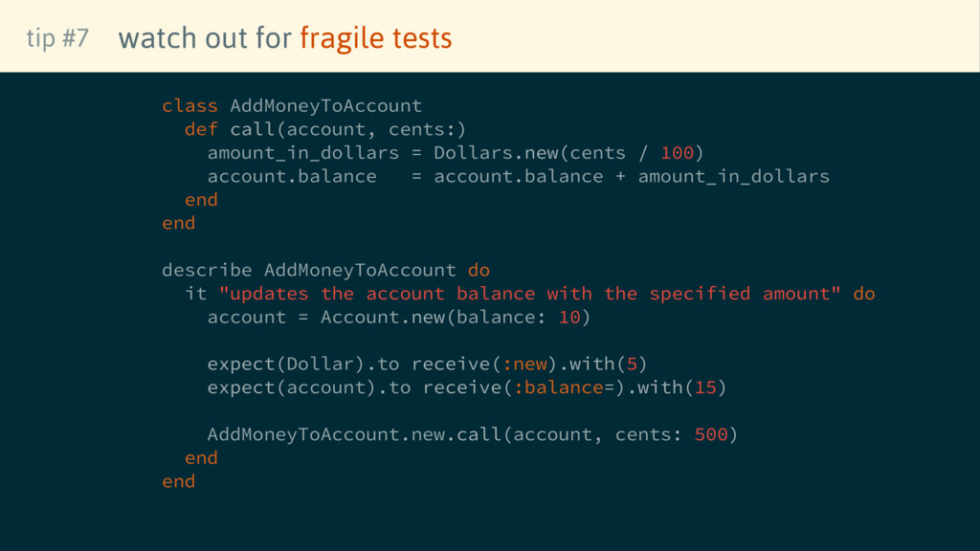Click the number 100 in the division
The width and height of the screenshot is (980, 551).
pos(677,153)
